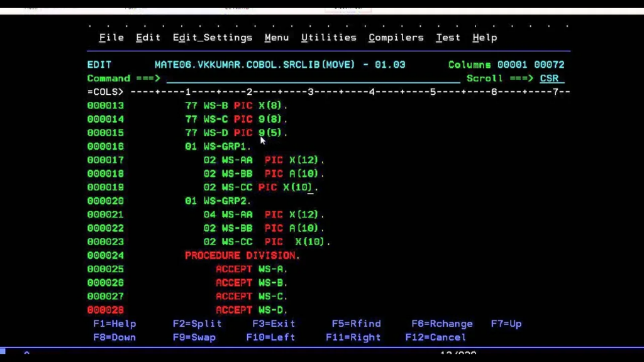Click F12=Cancel at the bottom
The image size is (644, 362).
coord(435,337)
